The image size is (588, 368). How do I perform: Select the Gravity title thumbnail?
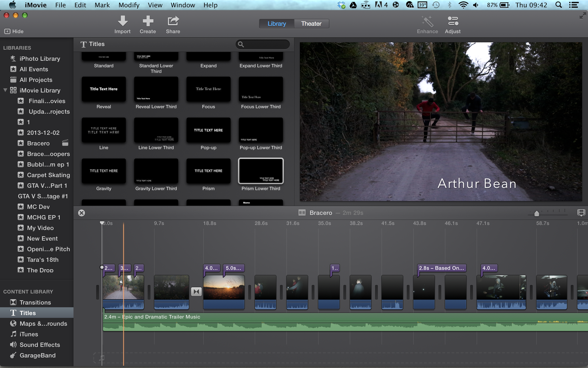tap(104, 171)
